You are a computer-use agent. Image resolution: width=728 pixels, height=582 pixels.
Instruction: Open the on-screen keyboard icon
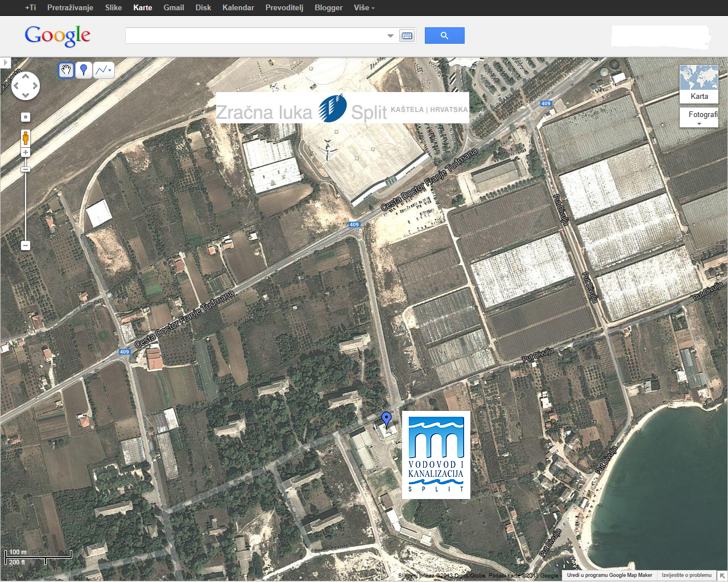point(407,36)
